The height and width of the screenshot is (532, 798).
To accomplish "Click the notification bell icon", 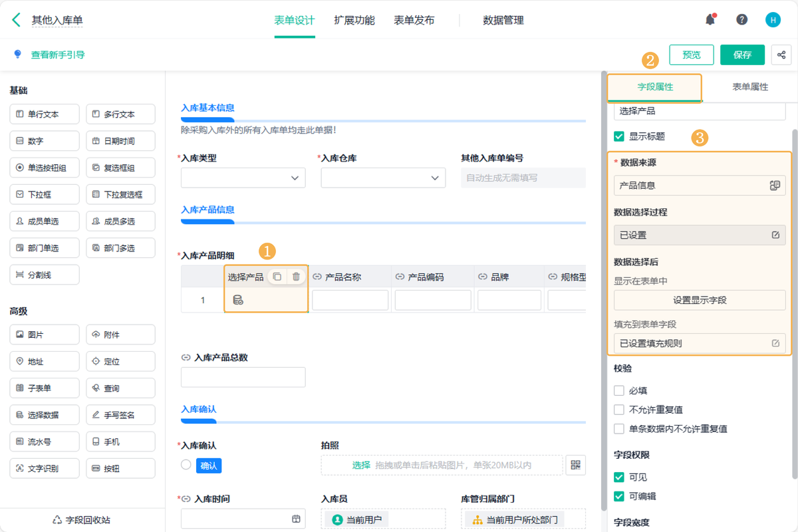I will tap(710, 20).
